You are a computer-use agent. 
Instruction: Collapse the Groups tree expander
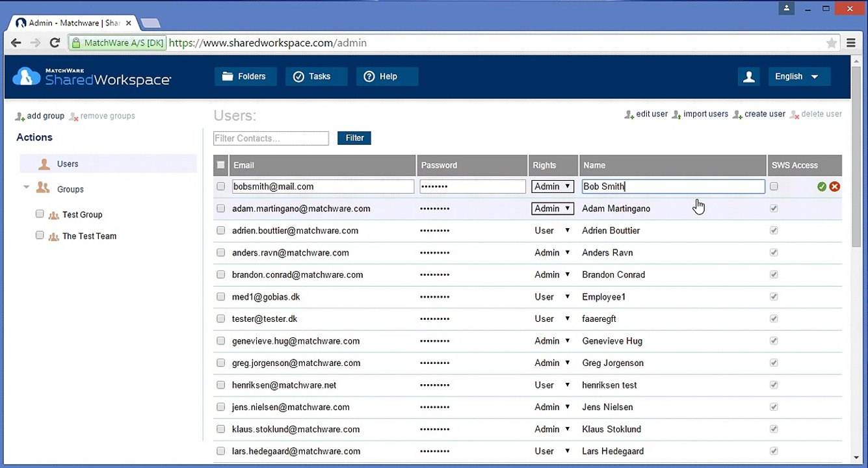click(x=27, y=188)
